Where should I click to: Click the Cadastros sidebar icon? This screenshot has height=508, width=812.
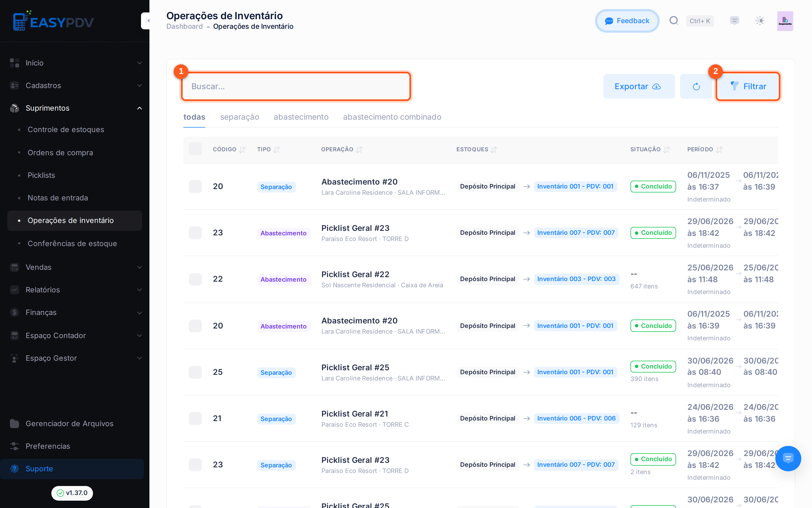[14, 85]
